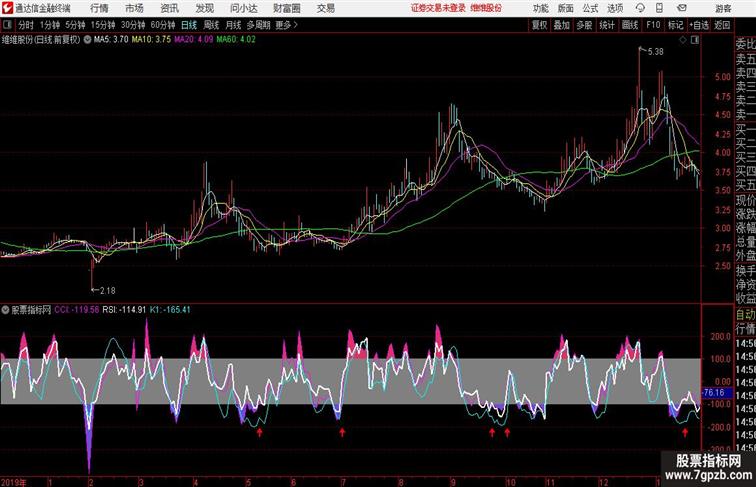Add stock via +自选 button
This screenshot has width=756, height=487.
699,25
